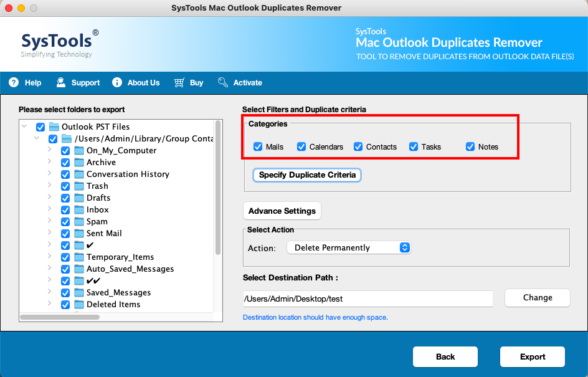
Task: Click the Trash folder icon
Action: pos(79,186)
